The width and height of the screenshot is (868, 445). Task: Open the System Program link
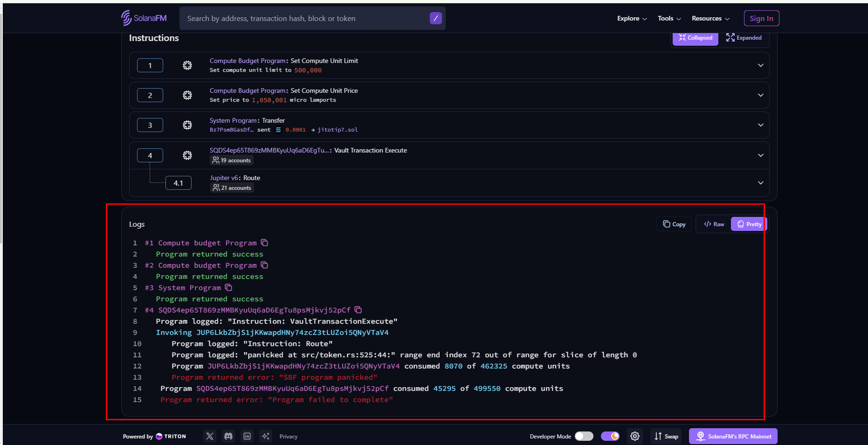pyautogui.click(x=234, y=120)
